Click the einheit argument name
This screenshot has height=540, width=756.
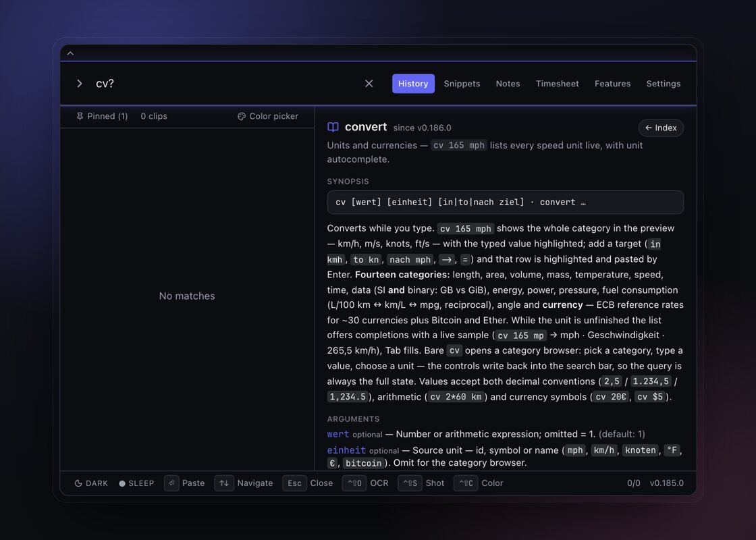[346, 450]
